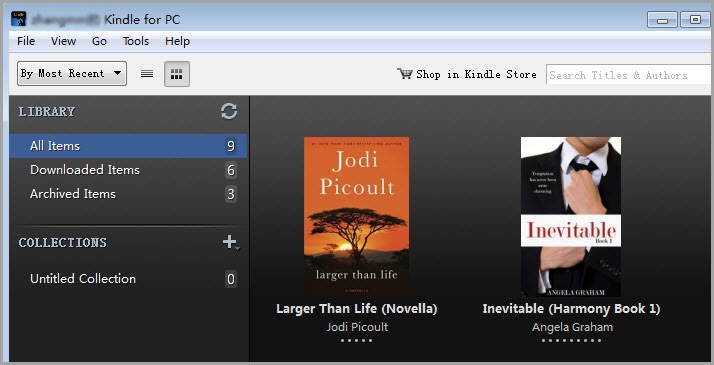
Task: Minimize the Kindle for PC window
Action: (663, 20)
